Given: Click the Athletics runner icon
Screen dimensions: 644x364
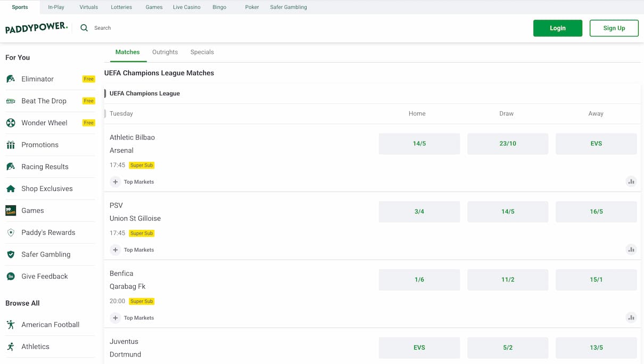Looking at the screenshot, I should click(x=11, y=346).
